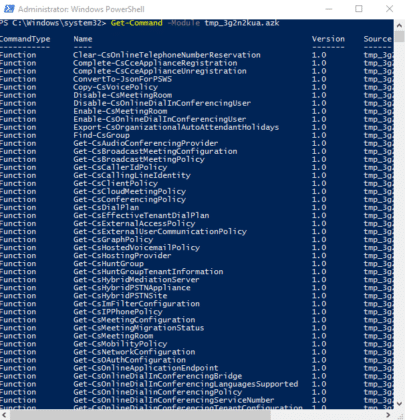Click Get-CsHybridPSTNAppliance entry

[132, 288]
